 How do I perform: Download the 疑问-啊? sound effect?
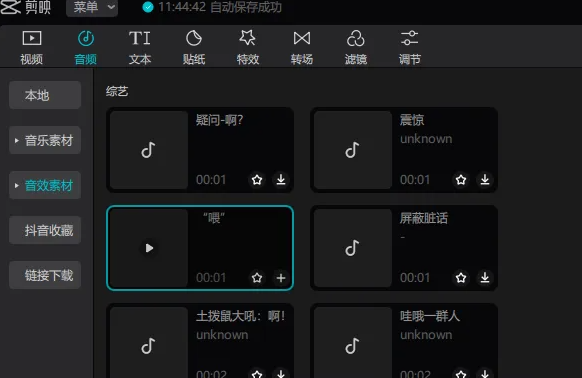click(x=281, y=180)
